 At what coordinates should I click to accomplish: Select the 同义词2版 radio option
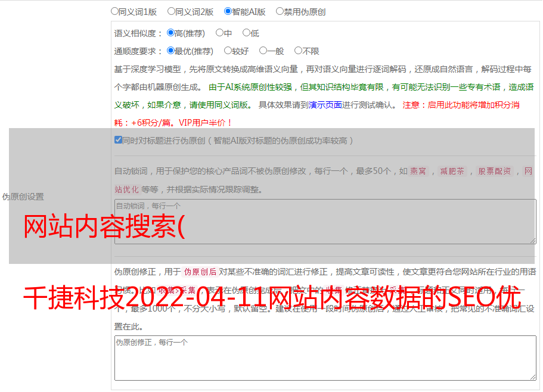coord(171,11)
